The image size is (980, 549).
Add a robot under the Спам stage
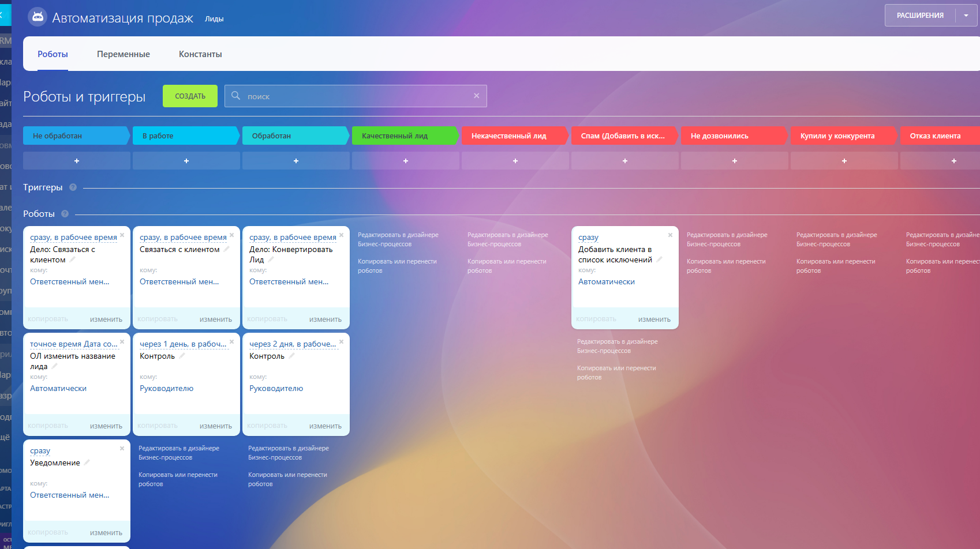pos(625,161)
